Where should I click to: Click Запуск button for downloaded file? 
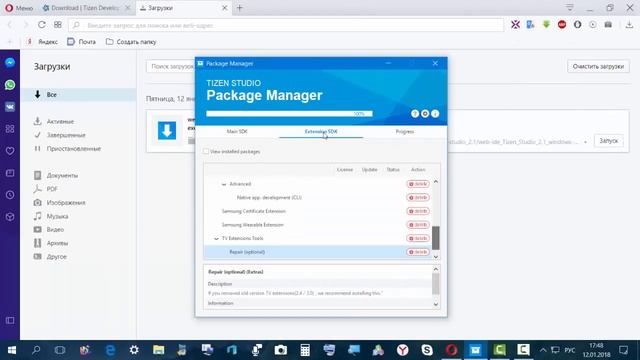[609, 141]
